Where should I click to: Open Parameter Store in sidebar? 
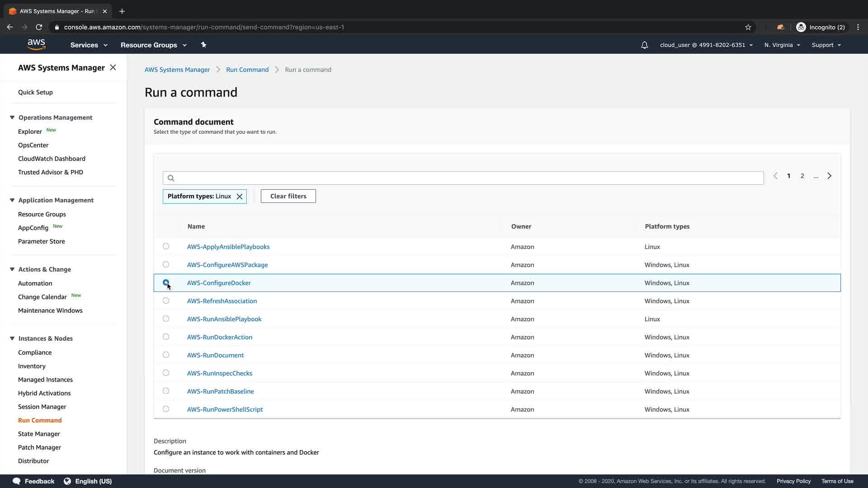tap(41, 241)
